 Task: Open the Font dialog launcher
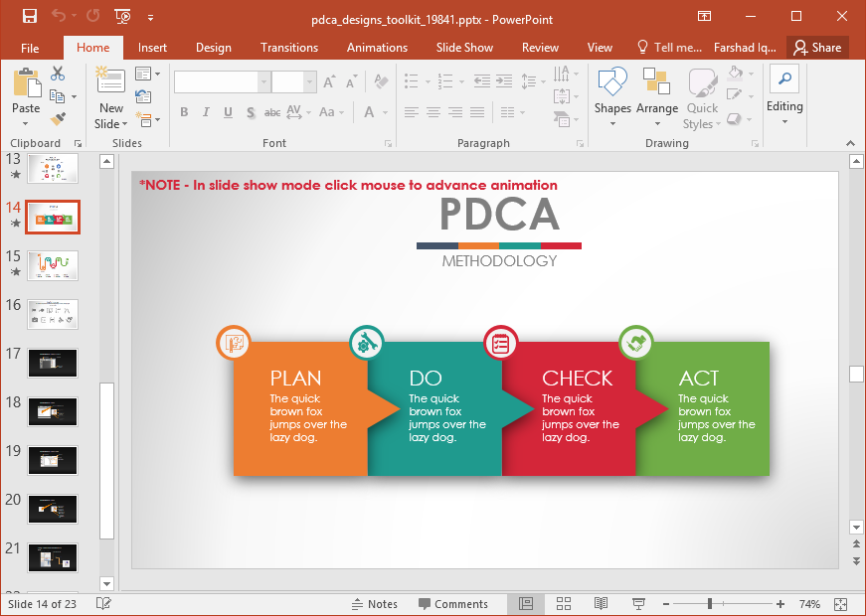point(389,143)
